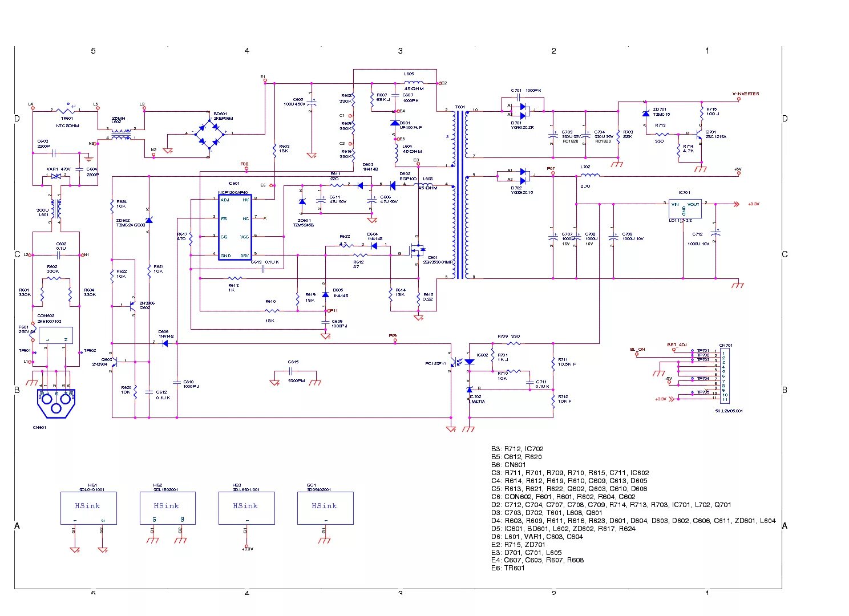Click the Q602 2N3906 transistor symbol
This screenshot has width=849, height=616.
pos(131,306)
